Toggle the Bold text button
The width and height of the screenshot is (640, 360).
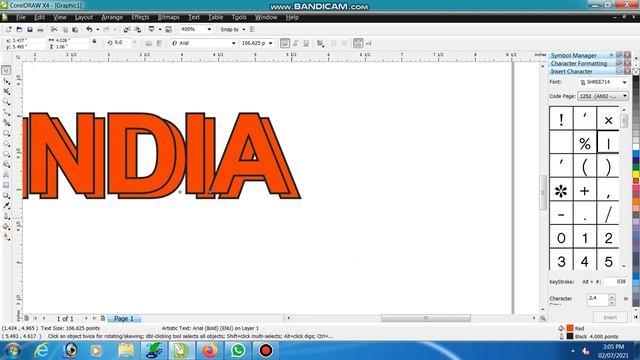[285, 43]
